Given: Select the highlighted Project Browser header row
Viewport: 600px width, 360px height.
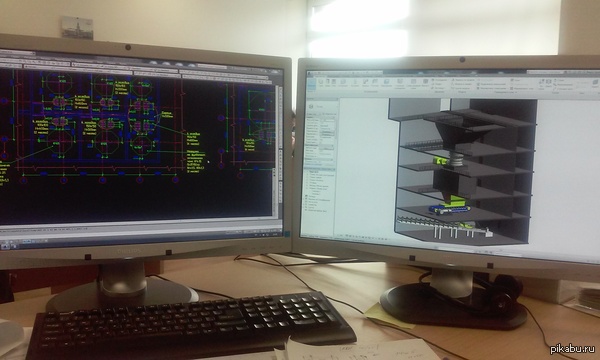Looking at the screenshot, I should pos(320,168).
